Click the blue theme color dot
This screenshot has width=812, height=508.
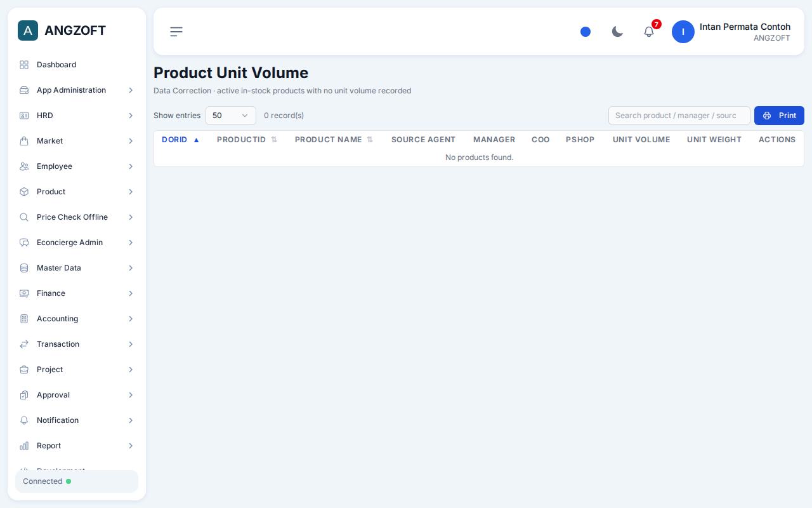coord(586,32)
